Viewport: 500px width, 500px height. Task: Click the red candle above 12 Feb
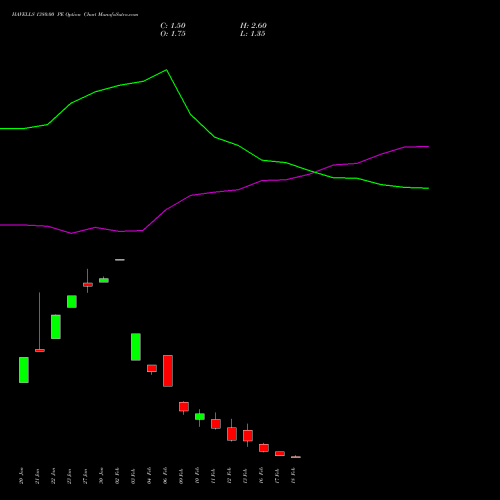tap(232, 434)
